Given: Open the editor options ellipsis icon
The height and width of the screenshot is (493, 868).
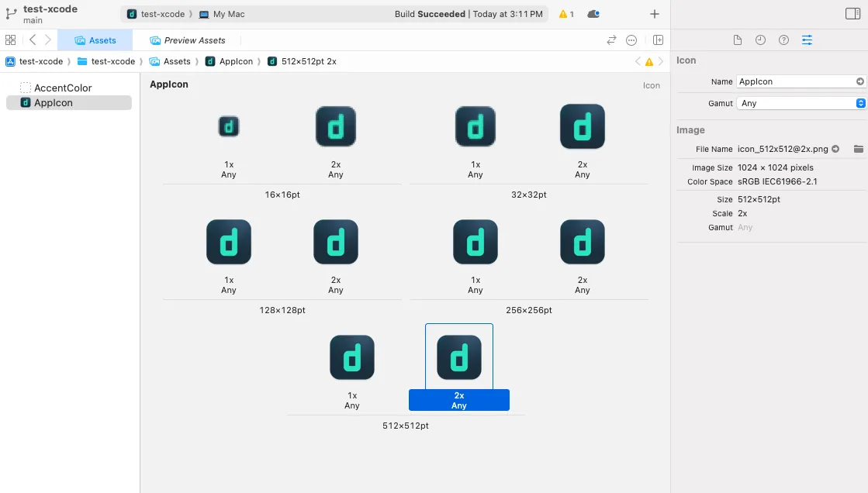Looking at the screenshot, I should pyautogui.click(x=631, y=40).
